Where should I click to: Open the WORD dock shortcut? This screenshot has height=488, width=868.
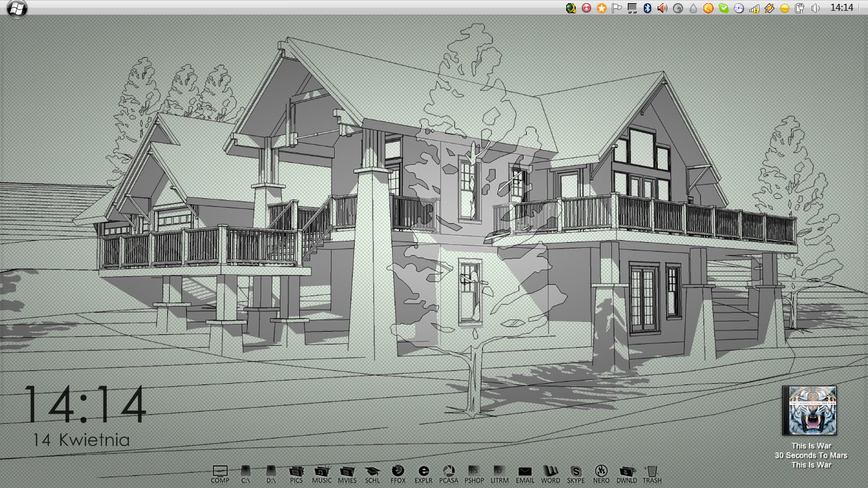[550, 471]
